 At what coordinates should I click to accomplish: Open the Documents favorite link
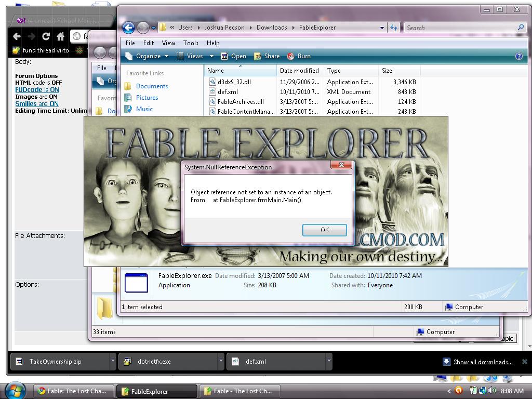(152, 86)
